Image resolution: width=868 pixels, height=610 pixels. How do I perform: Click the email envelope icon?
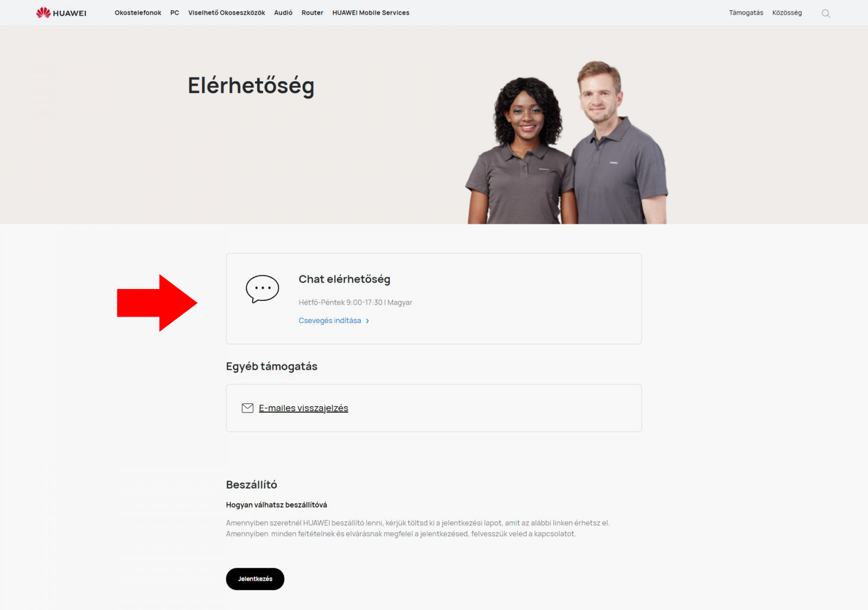(247, 408)
